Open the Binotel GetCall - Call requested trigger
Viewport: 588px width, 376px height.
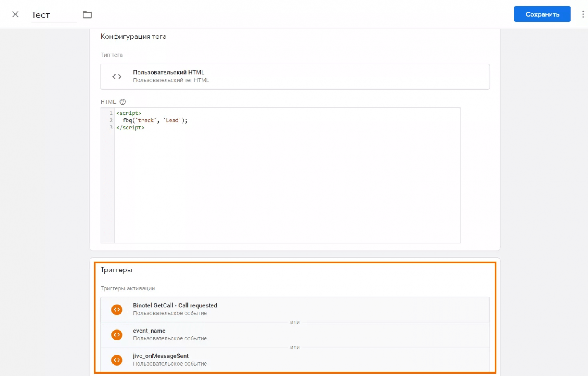(295, 309)
